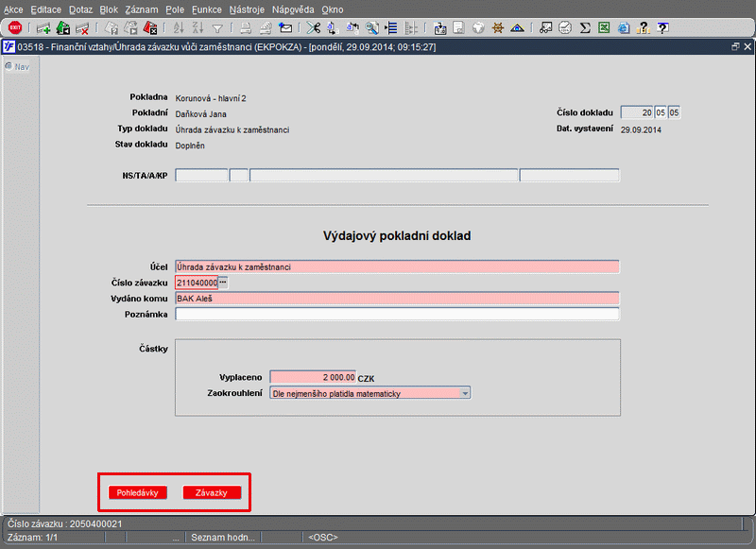This screenshot has height=549, width=756.
Task: Click the enter query icon
Action: click(112, 28)
